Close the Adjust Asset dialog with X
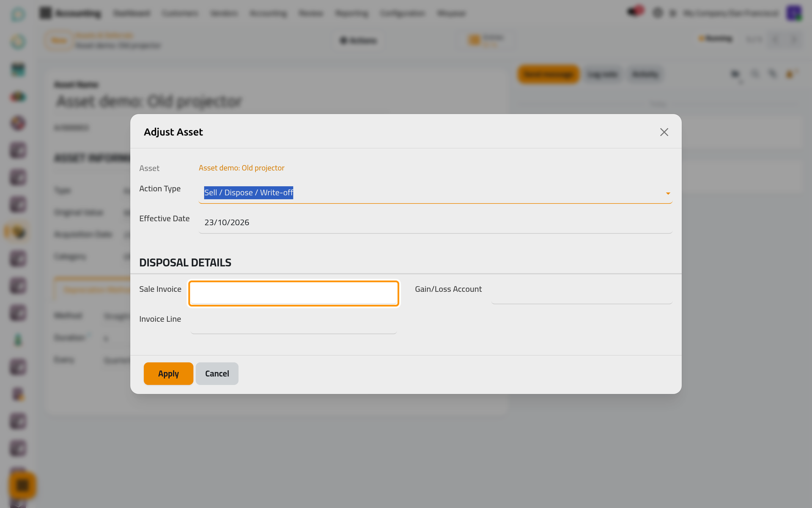 [664, 132]
